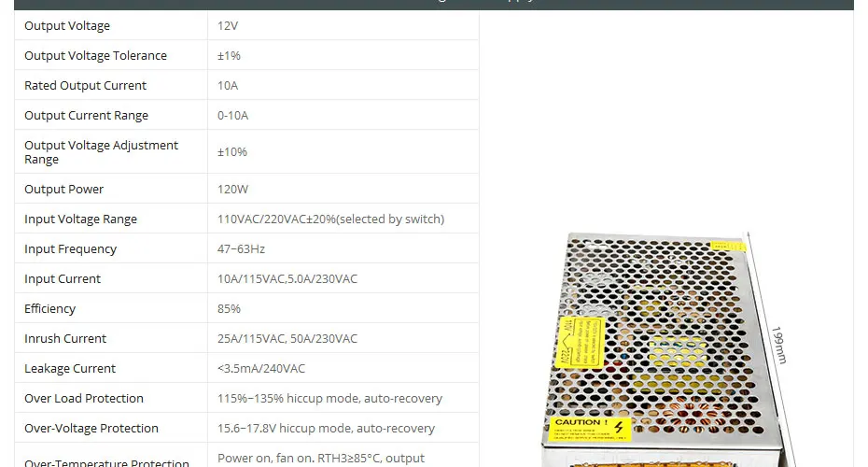Select the '0-10A' value

tap(232, 115)
